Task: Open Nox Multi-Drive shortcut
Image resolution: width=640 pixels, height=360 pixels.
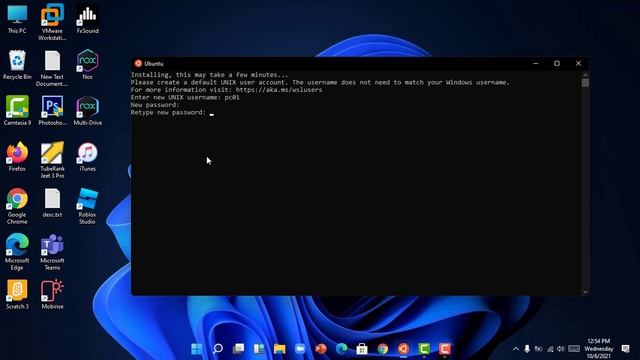Action: (x=87, y=111)
